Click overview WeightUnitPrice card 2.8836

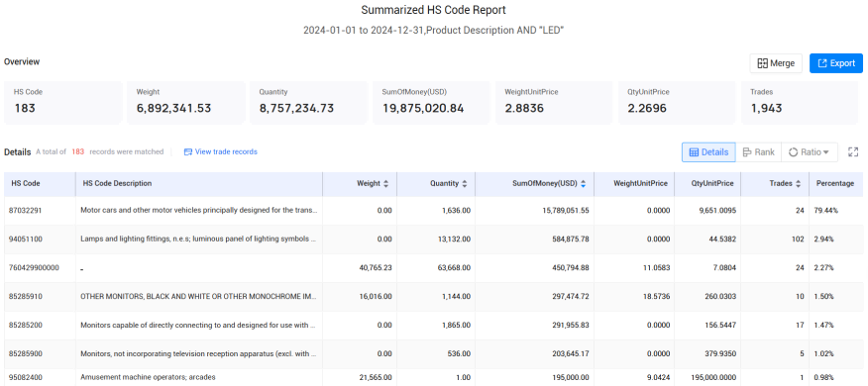(554, 102)
